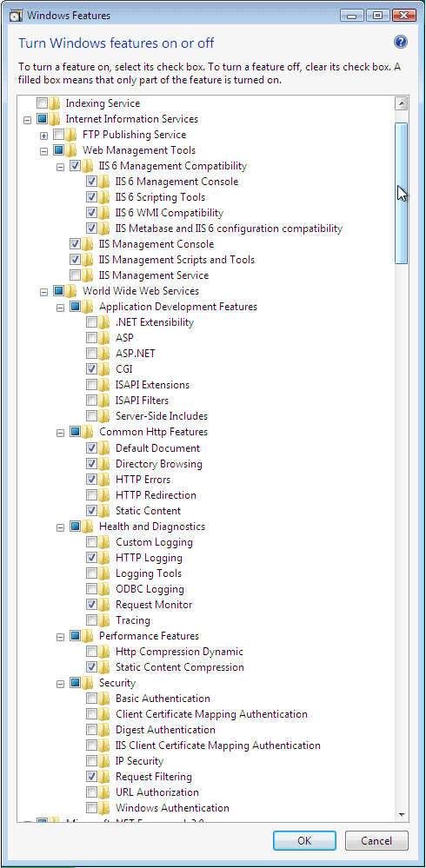Click the Tracing folder icon
426x868 pixels.
point(104,620)
